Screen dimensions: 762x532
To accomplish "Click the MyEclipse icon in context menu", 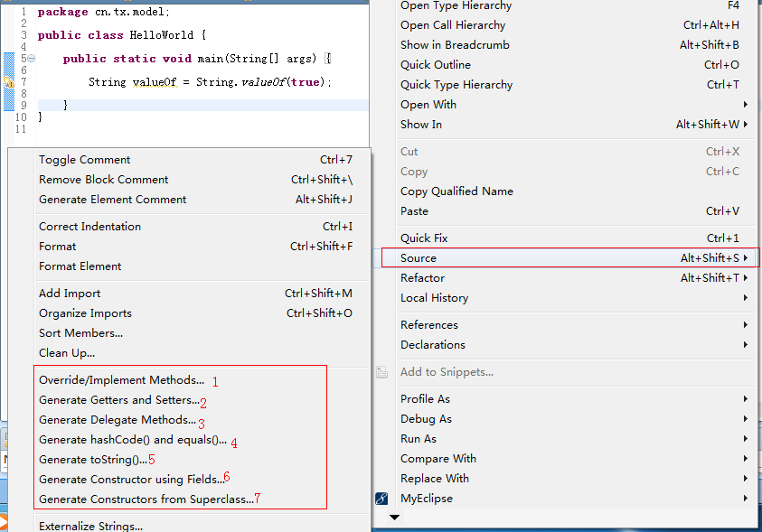I will [381, 499].
